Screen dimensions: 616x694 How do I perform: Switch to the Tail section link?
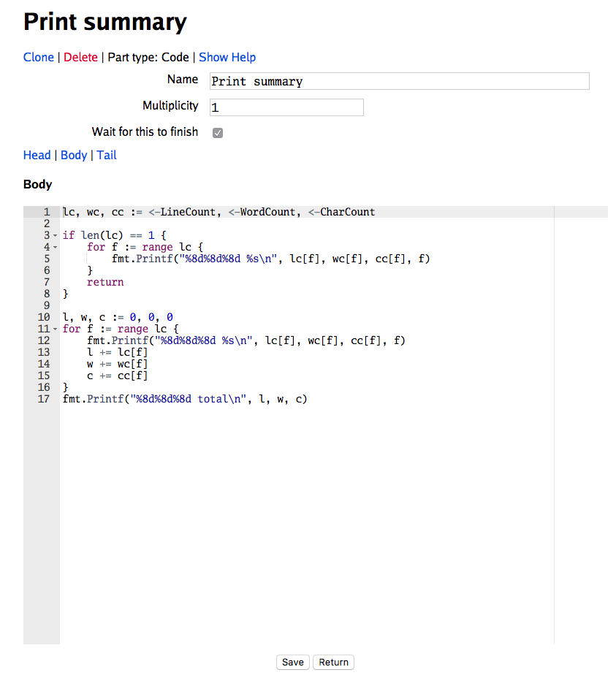107,156
